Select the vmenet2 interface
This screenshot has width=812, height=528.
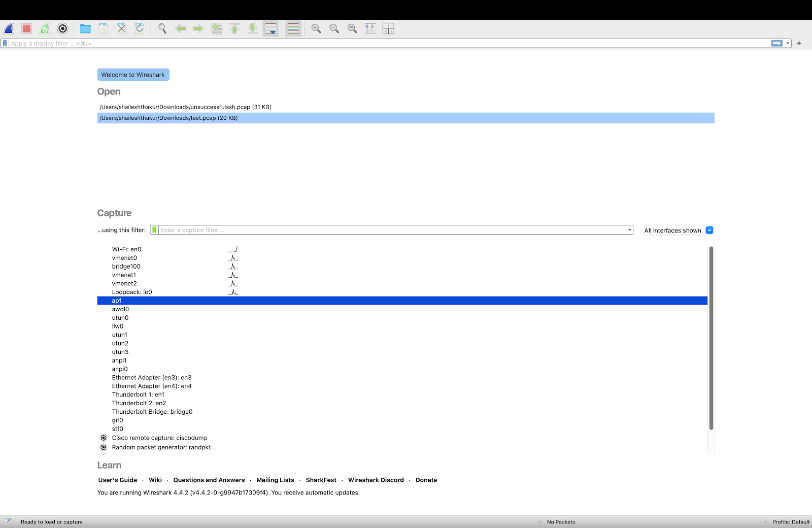pyautogui.click(x=402, y=284)
